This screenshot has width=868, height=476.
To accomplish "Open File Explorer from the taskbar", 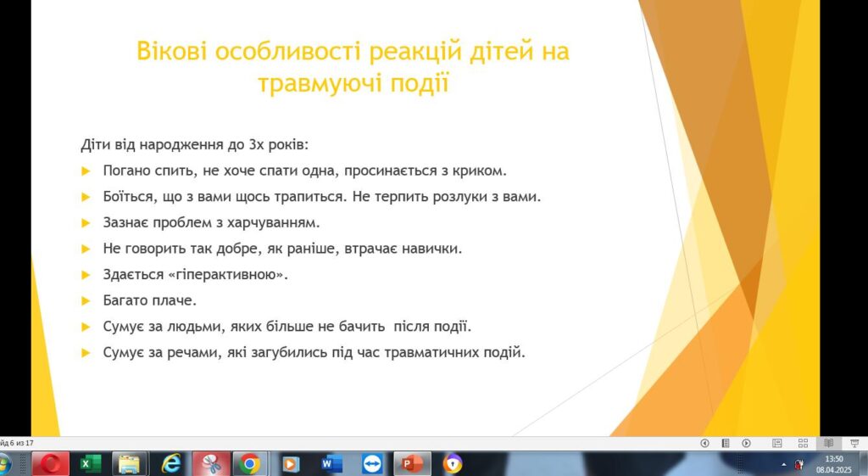I will (130, 464).
